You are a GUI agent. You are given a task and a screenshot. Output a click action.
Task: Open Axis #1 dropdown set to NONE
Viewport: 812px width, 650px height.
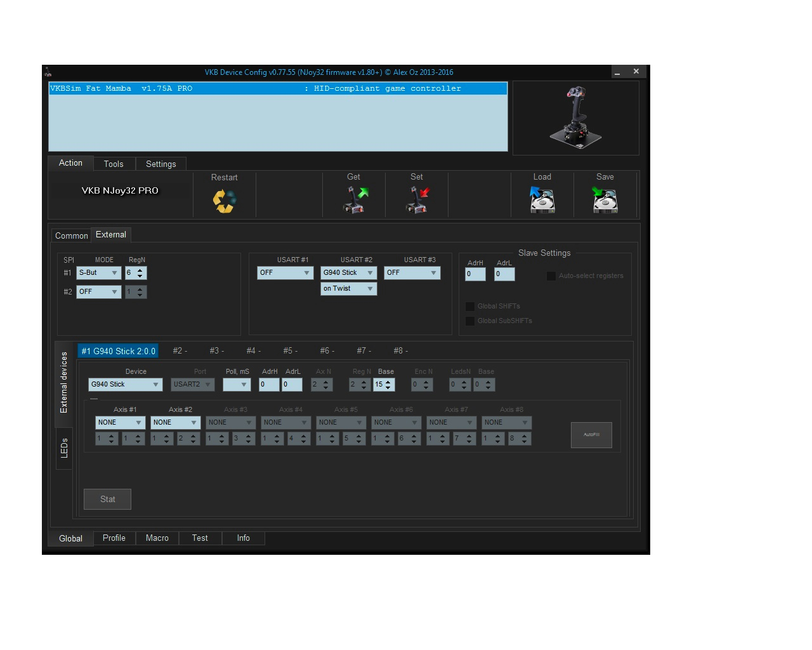click(x=121, y=423)
